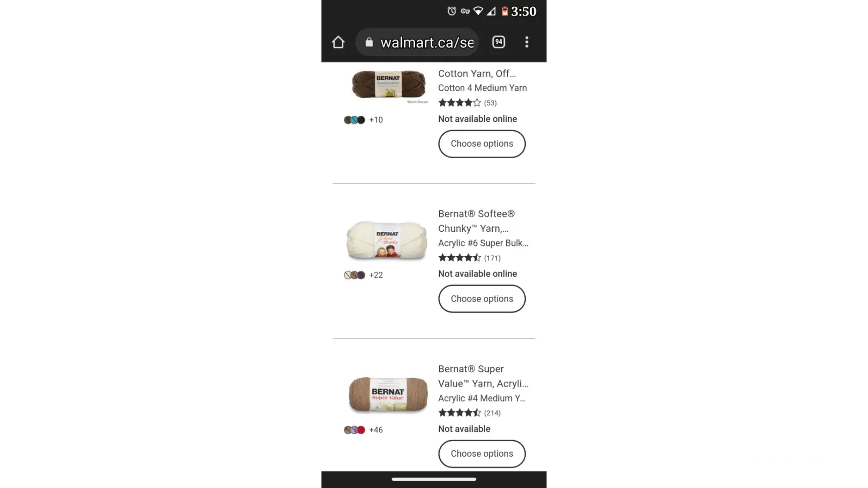Tap the alarm icon in status bar
This screenshot has width=868, height=488.
tap(452, 11)
